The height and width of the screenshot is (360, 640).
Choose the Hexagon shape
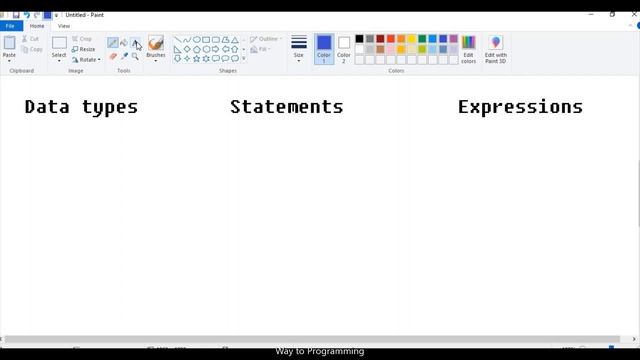206,49
